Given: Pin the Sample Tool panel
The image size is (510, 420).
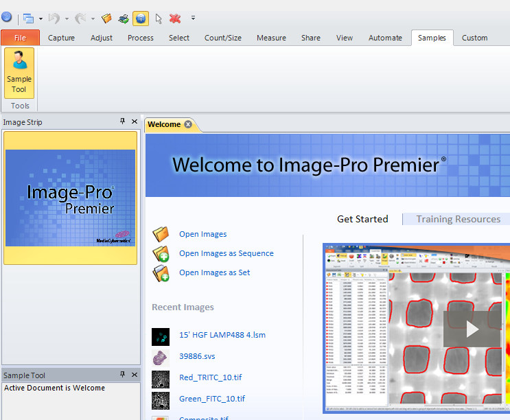Looking at the screenshot, I should pyautogui.click(x=122, y=375).
